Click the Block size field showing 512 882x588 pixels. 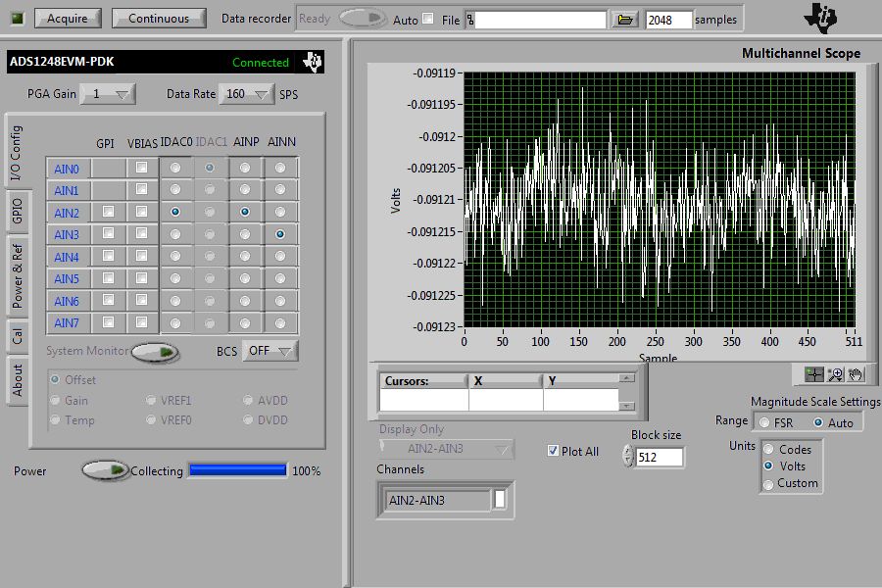coord(660,457)
